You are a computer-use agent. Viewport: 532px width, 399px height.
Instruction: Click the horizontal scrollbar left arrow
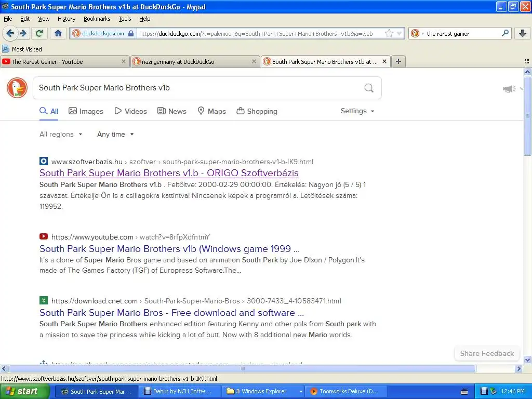coord(4,368)
